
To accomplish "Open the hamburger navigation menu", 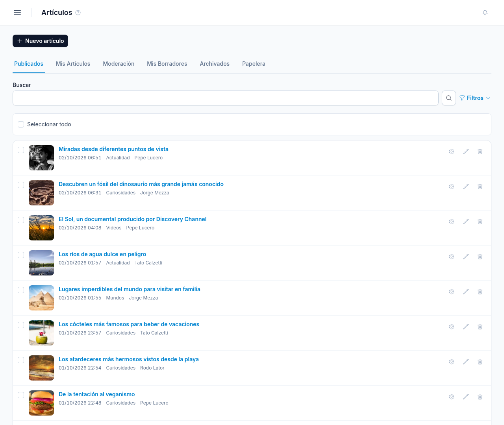I will point(17,13).
